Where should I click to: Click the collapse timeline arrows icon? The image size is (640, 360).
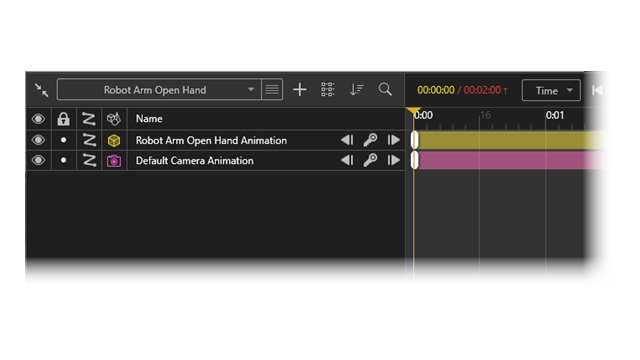point(41,90)
